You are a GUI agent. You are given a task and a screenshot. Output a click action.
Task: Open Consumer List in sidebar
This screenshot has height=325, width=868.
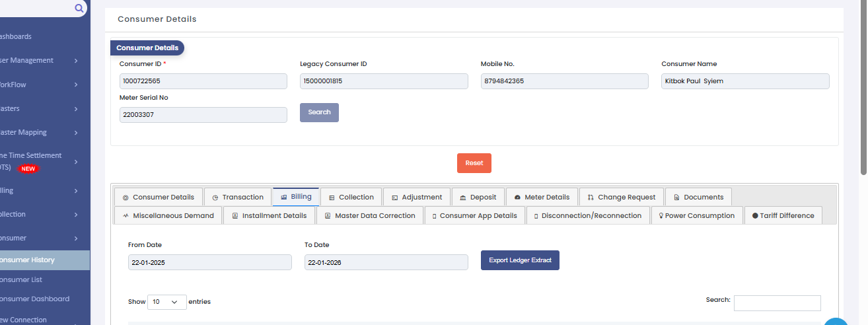pyautogui.click(x=21, y=279)
